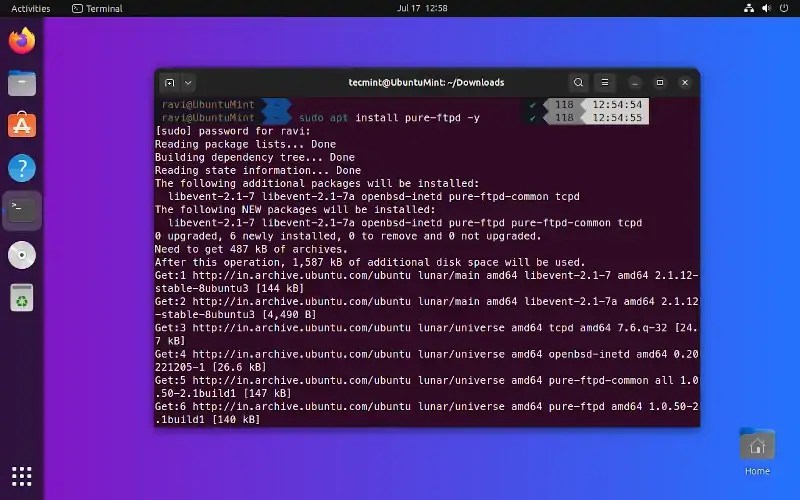Click the Get:6 pure-ftpd download line
The image size is (800, 500).
tap(427, 413)
